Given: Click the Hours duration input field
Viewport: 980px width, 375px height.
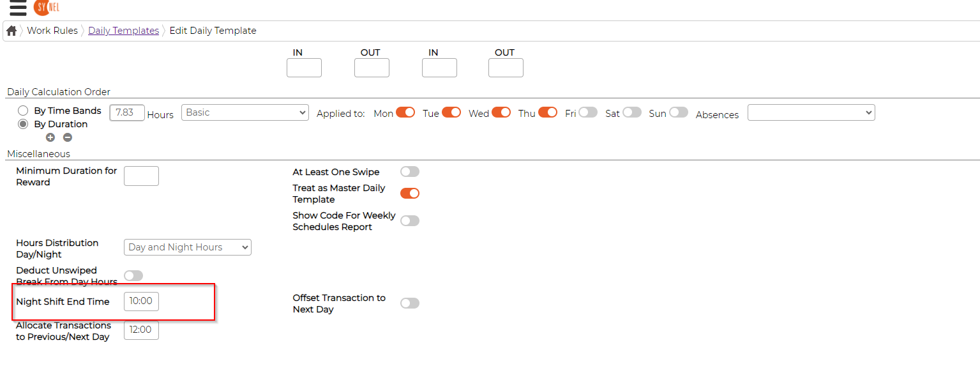Looking at the screenshot, I should (x=127, y=112).
